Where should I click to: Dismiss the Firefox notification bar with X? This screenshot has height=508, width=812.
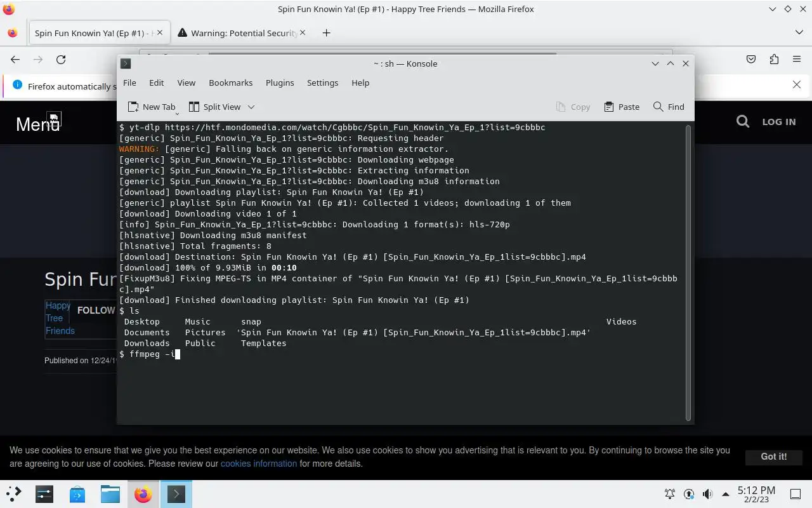(x=797, y=84)
